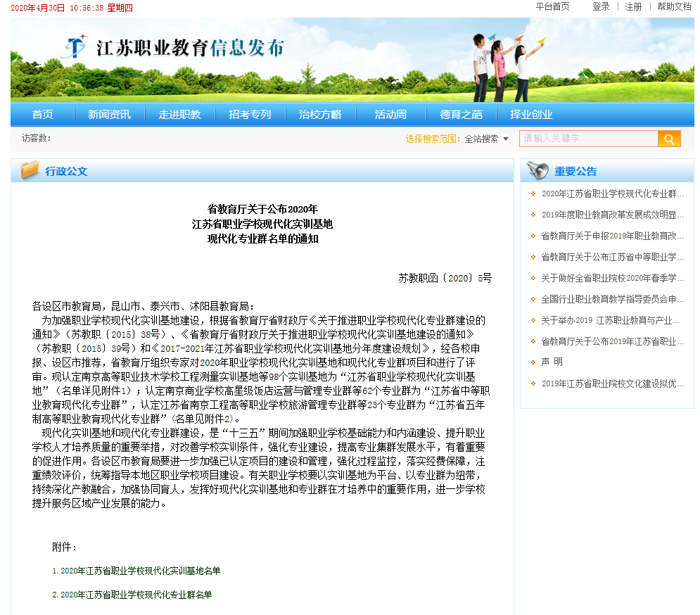Open the 声 明 announcement
This screenshot has height=615, width=700.
[x=552, y=362]
